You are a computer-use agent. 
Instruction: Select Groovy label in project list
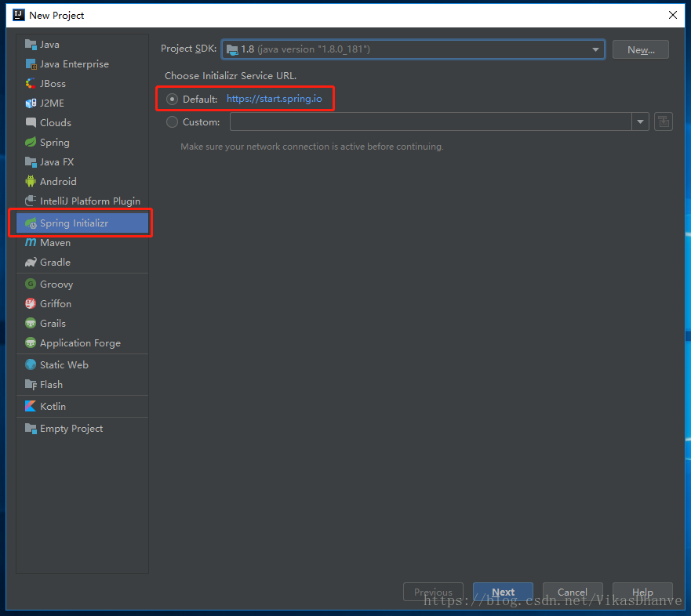click(x=56, y=284)
